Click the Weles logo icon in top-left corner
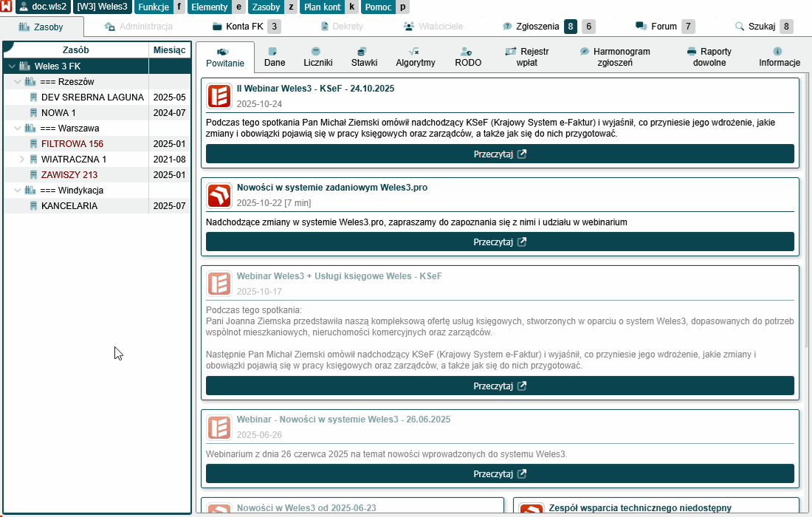The image size is (812, 517). click(x=7, y=7)
